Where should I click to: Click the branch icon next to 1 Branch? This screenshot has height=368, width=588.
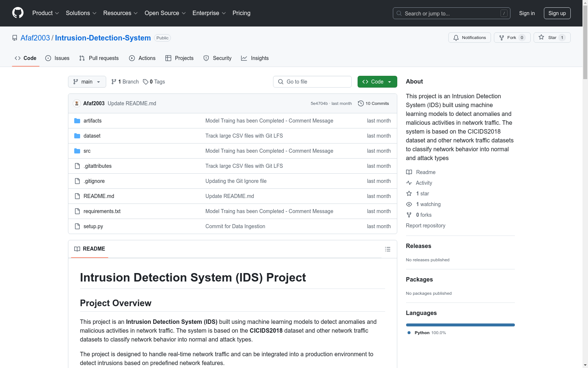pos(114,82)
